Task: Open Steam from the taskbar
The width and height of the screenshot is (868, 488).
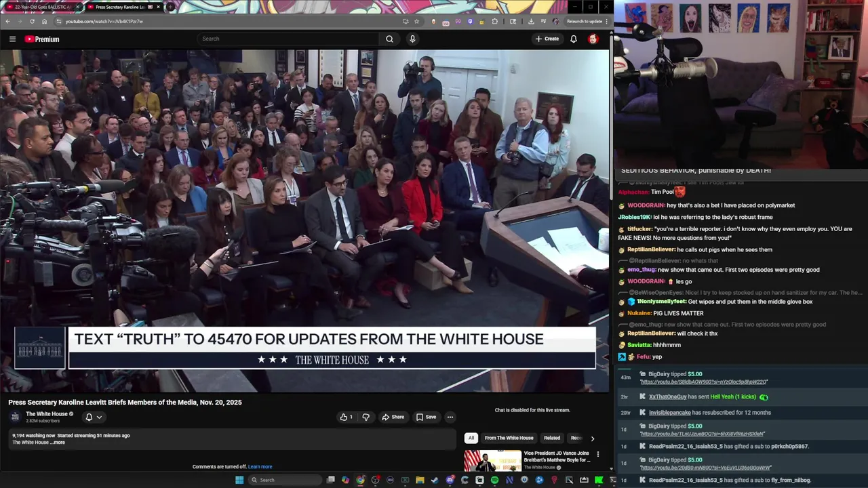Action: click(435, 480)
